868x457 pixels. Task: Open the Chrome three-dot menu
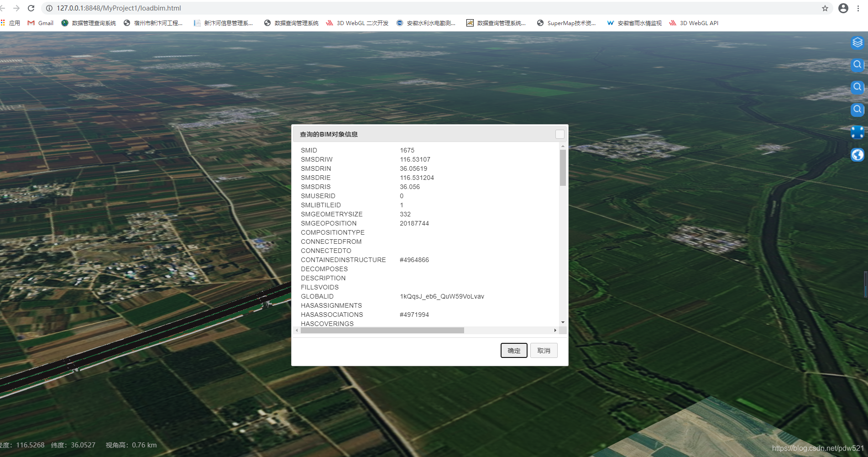pos(858,8)
